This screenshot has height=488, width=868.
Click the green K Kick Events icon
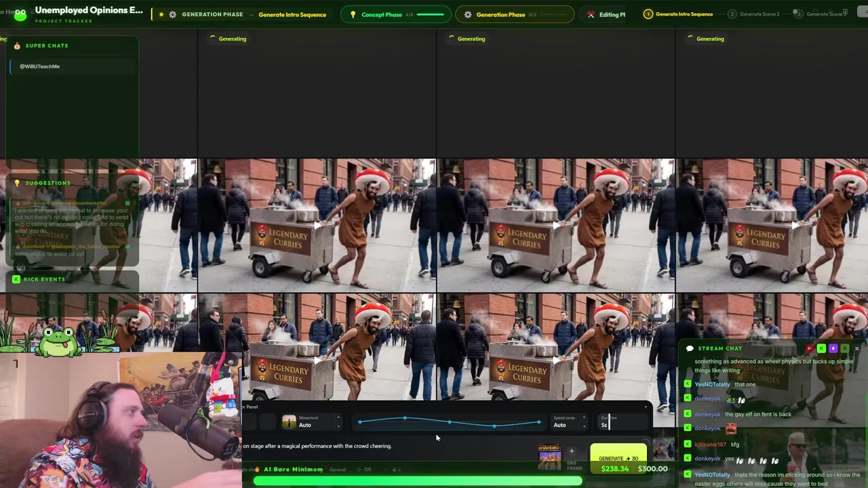[16, 279]
